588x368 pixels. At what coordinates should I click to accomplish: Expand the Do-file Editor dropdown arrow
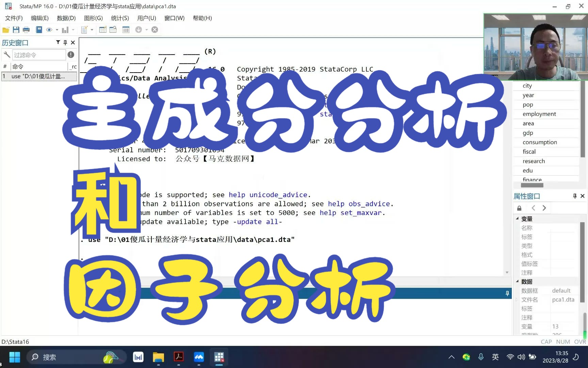pos(92,30)
